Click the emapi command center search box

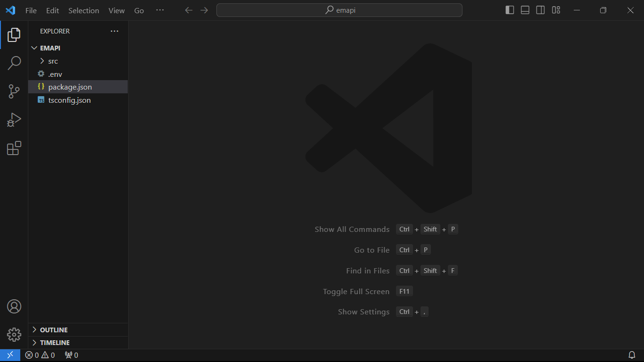pyautogui.click(x=339, y=10)
